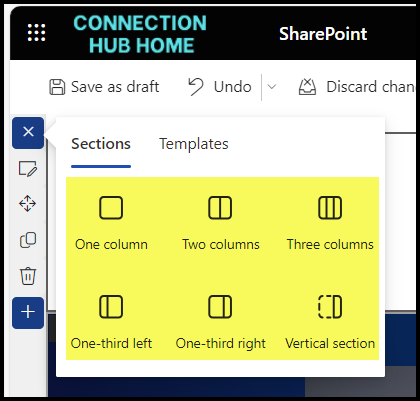The width and height of the screenshot is (420, 401).
Task: Choose the One-third left layout icon
Action: [111, 307]
